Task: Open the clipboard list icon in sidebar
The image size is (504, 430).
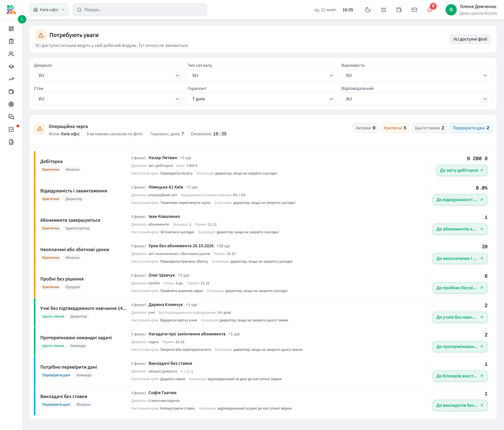Action: click(x=11, y=41)
